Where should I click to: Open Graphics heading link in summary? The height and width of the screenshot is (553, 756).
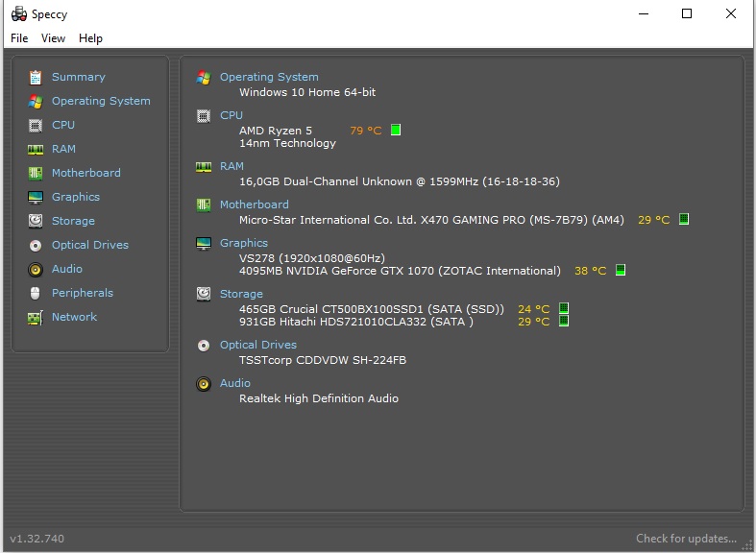pyautogui.click(x=244, y=243)
